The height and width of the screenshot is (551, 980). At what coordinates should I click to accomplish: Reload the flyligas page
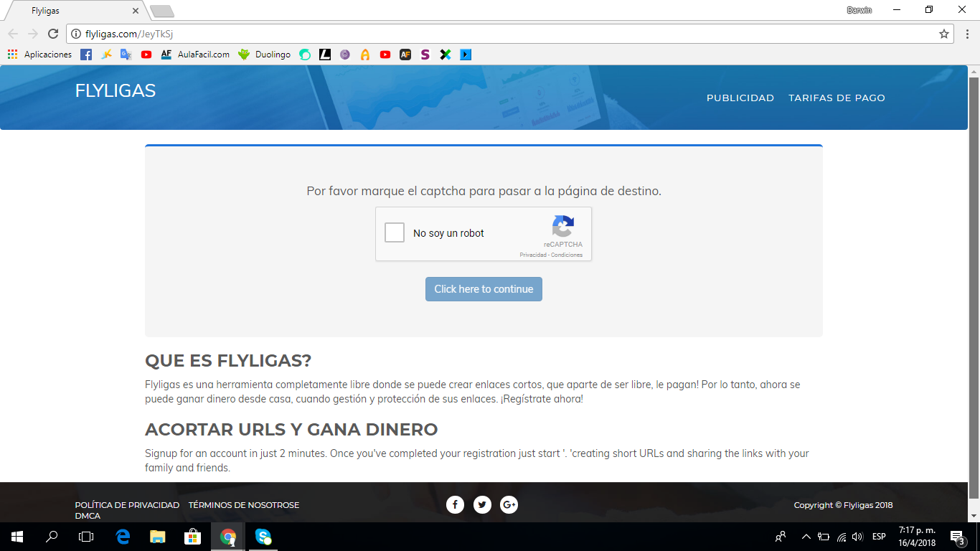point(53,34)
